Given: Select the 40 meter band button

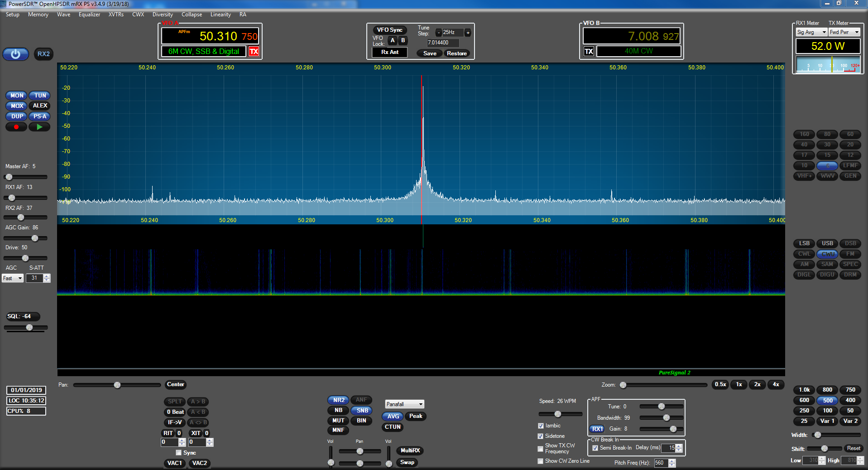Looking at the screenshot, I should click(x=804, y=145).
